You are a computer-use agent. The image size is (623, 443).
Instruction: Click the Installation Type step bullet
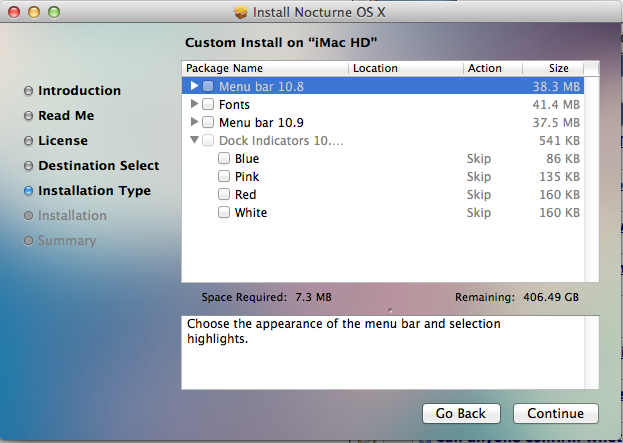tap(28, 191)
